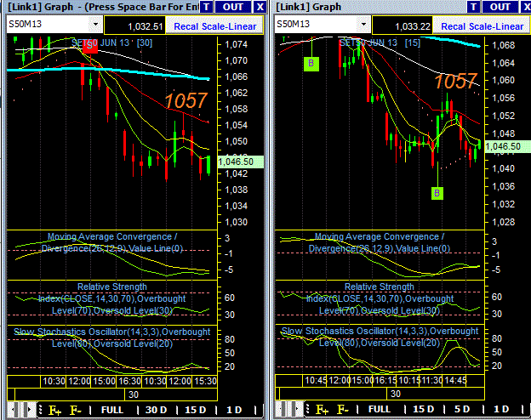Click the red sell marker on left chart
This screenshot has width=531, height=420.
(x=90, y=46)
